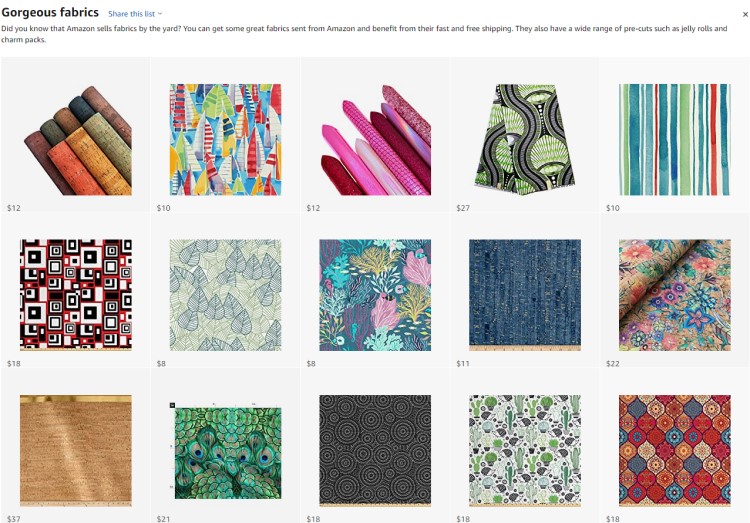View the pale green leaf print fabric
The height and width of the screenshot is (523, 750).
pos(226,295)
